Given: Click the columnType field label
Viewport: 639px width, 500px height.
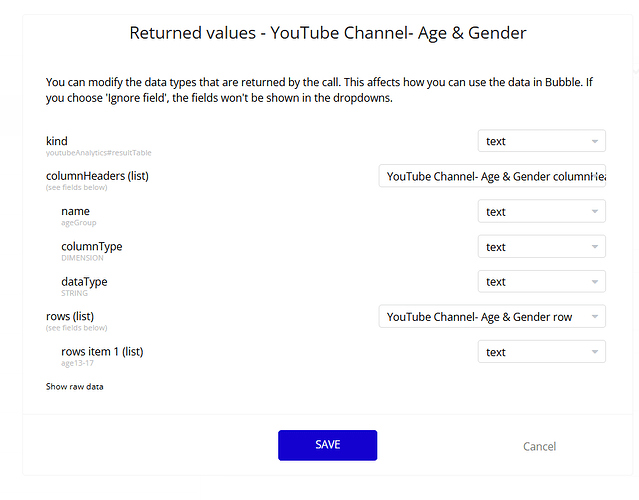Looking at the screenshot, I should click(92, 247).
